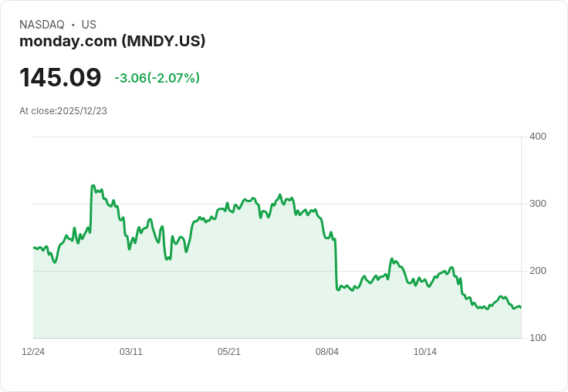Screen dimensions: 568x392
Task: Click the 145.09 price value
Action: (60, 77)
